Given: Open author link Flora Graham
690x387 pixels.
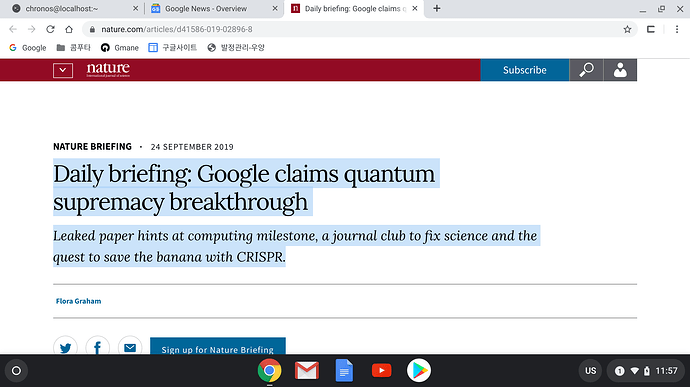Looking at the screenshot, I should pyautogui.click(x=78, y=301).
